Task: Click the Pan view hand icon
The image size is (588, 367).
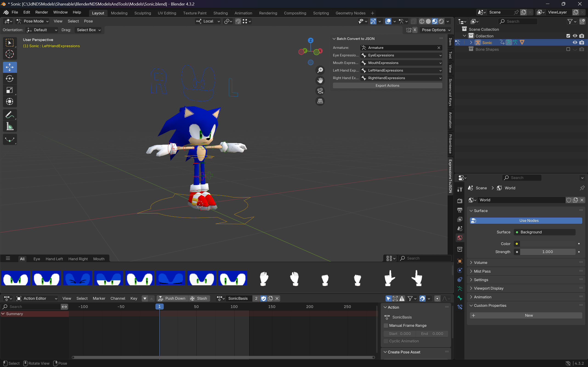Action: [x=320, y=80]
